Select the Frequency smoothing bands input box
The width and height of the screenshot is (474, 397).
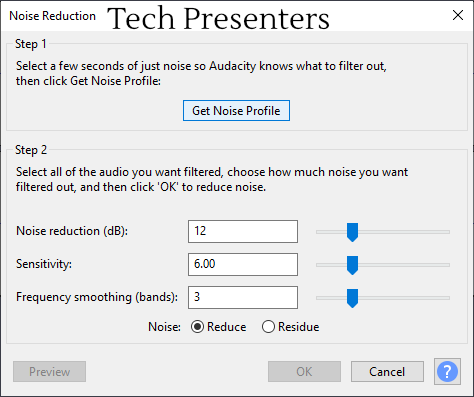coord(243,297)
